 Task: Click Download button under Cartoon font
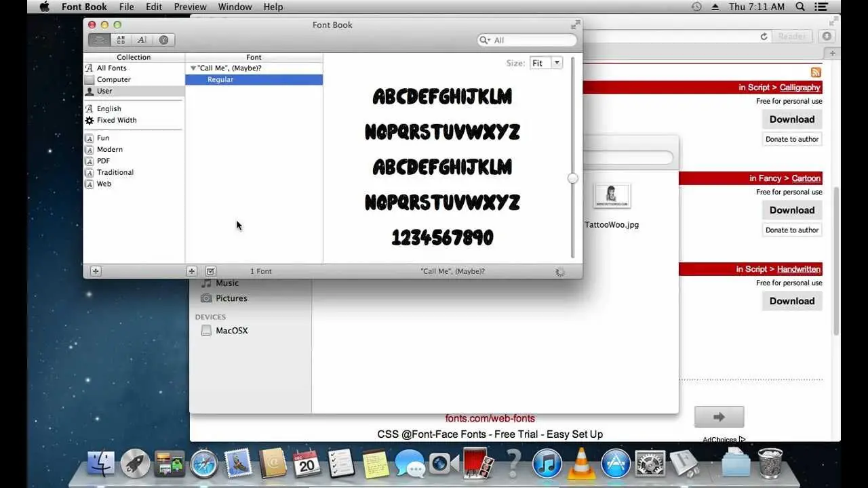pos(792,210)
